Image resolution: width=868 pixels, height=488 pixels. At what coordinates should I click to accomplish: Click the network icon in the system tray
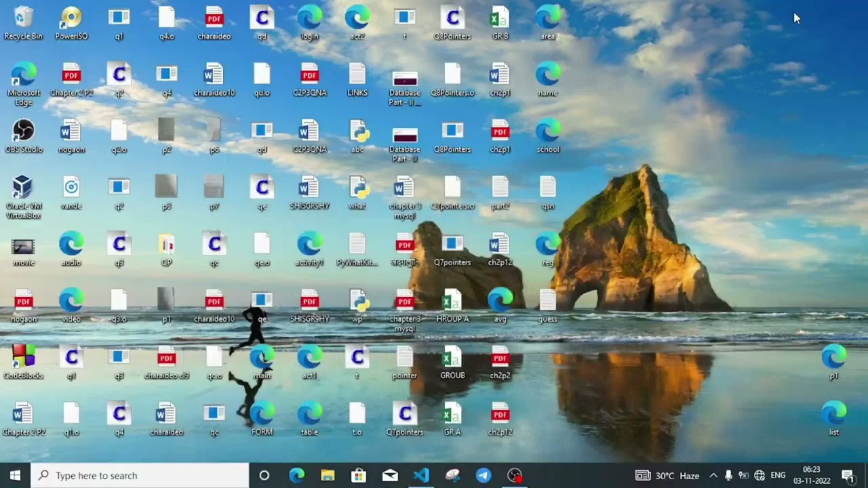[x=759, y=476]
